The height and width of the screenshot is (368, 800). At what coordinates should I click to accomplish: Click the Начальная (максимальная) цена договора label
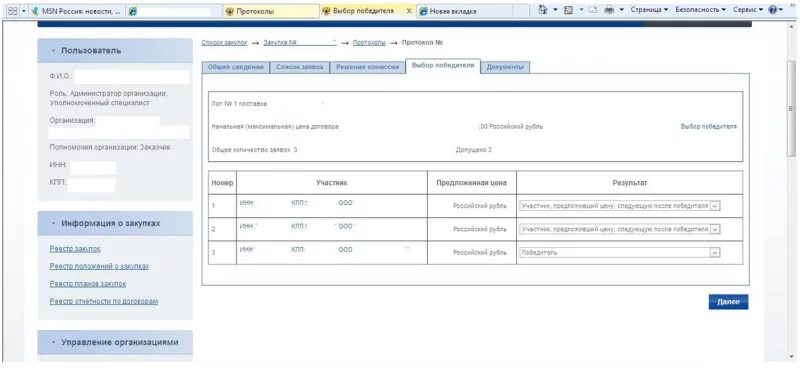(274, 127)
